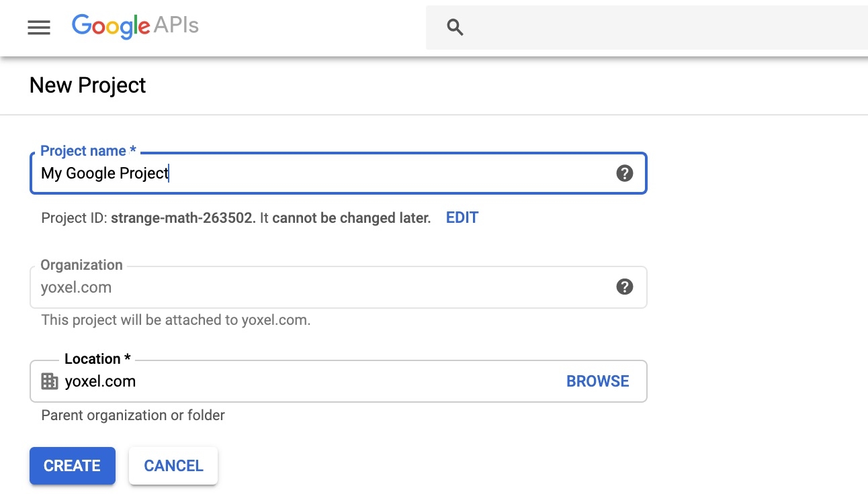Click the EDIT link beside Project ID
Screen dimensions: 868x498
(462, 217)
